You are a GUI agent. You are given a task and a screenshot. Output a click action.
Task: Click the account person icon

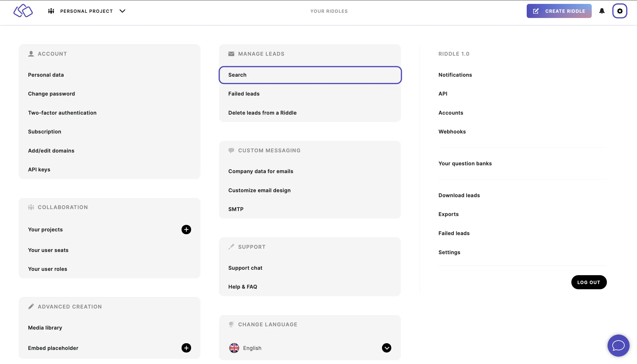pyautogui.click(x=31, y=53)
